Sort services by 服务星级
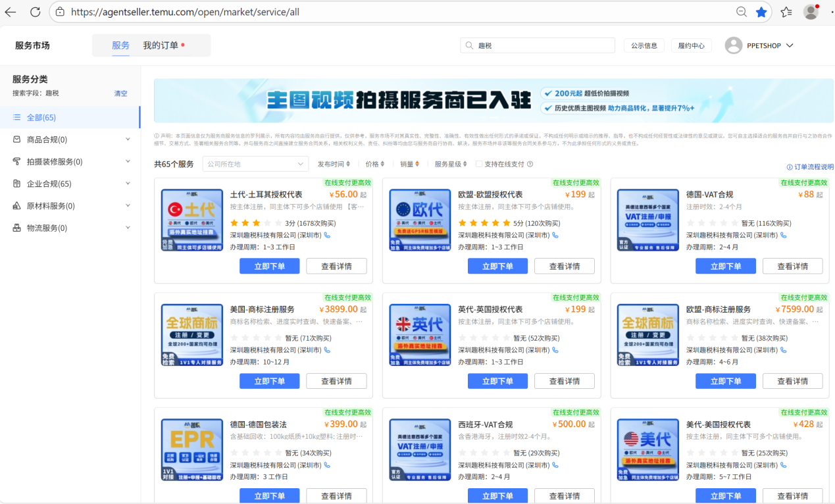 point(451,164)
